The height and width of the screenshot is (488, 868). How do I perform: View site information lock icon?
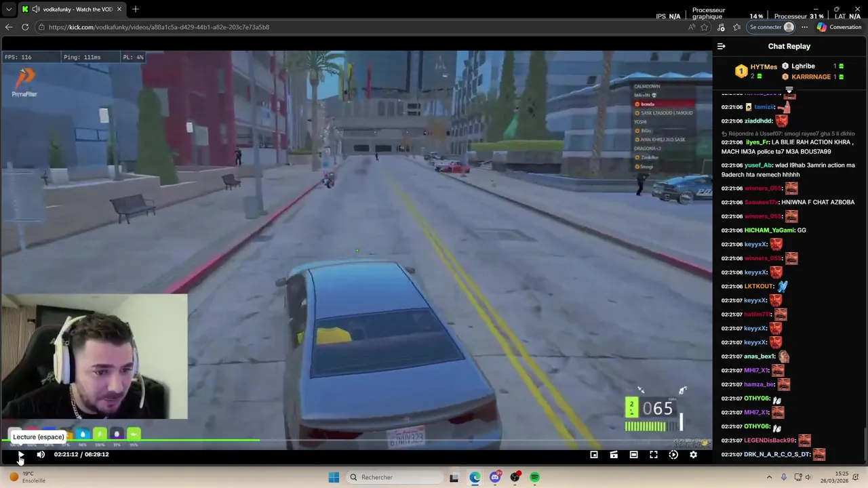pyautogui.click(x=41, y=27)
